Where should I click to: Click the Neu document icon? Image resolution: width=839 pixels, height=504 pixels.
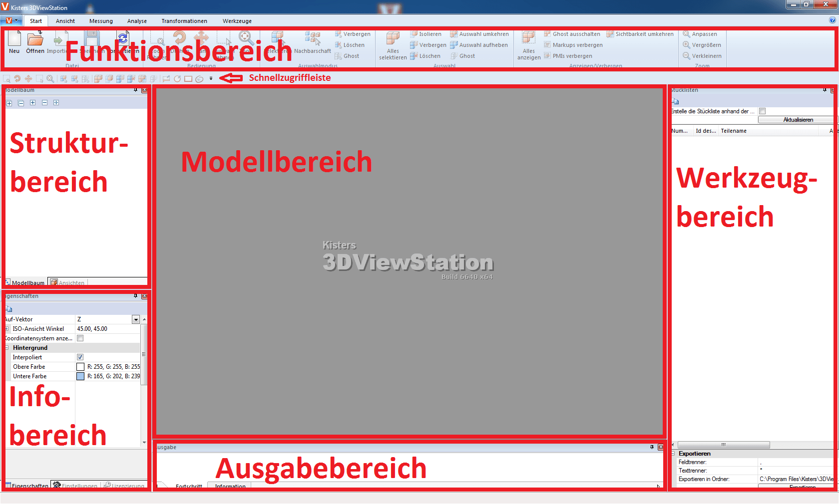14,38
